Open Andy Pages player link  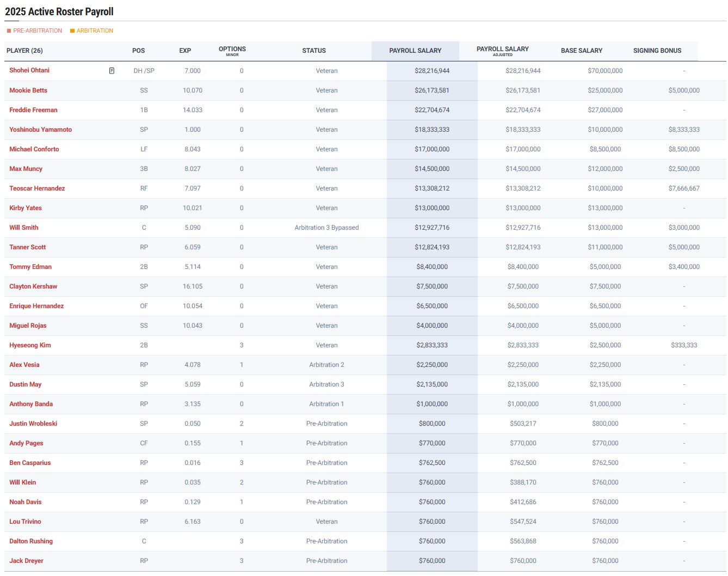point(26,443)
